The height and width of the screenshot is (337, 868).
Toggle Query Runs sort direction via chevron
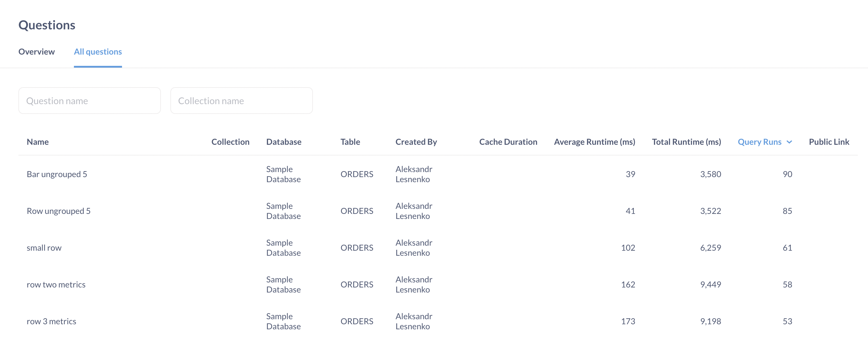coord(790,142)
